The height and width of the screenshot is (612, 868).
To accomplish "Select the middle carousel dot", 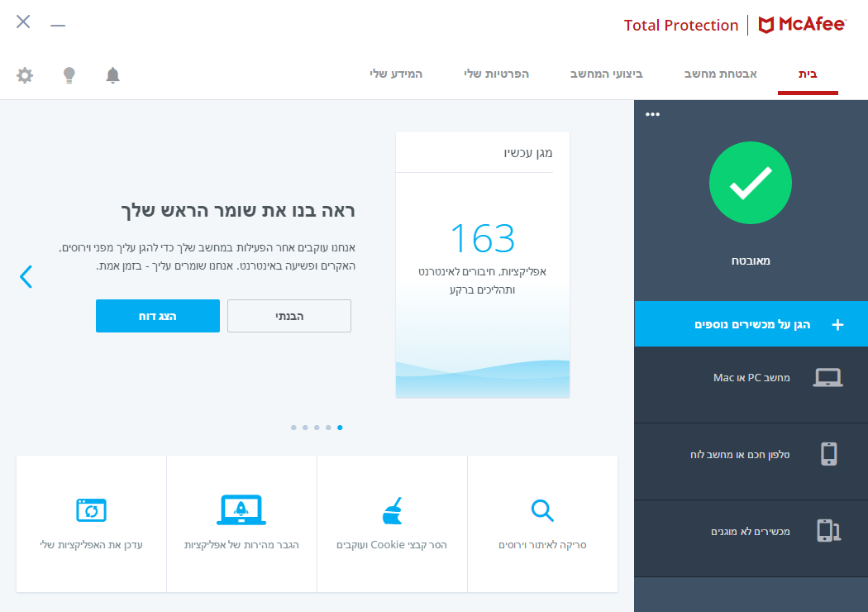I will (317, 428).
